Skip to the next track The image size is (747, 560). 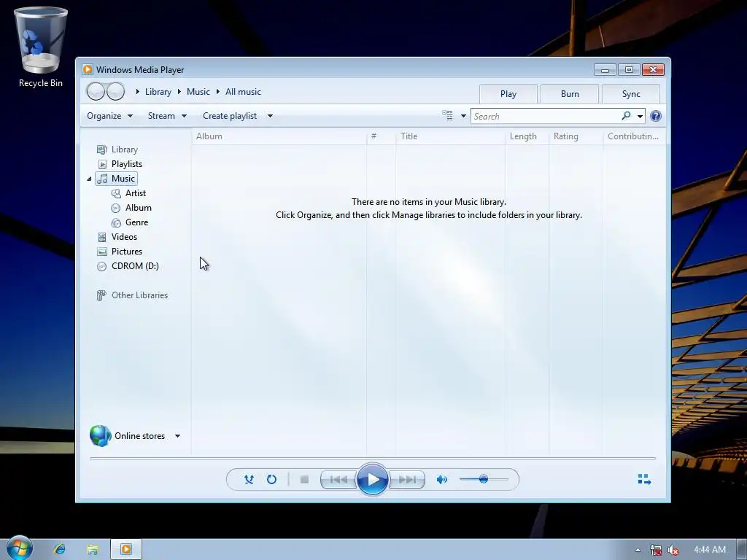coord(407,480)
